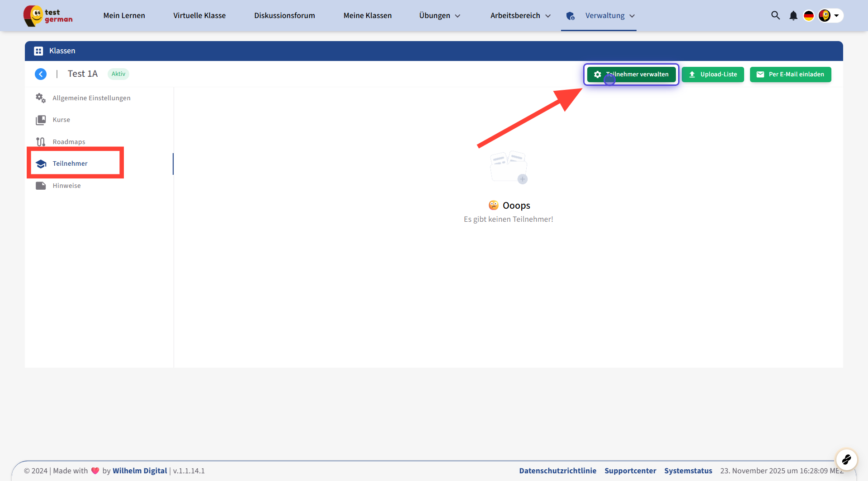Open the Roadmaps sidebar item
Image resolution: width=868 pixels, height=481 pixels.
point(69,142)
